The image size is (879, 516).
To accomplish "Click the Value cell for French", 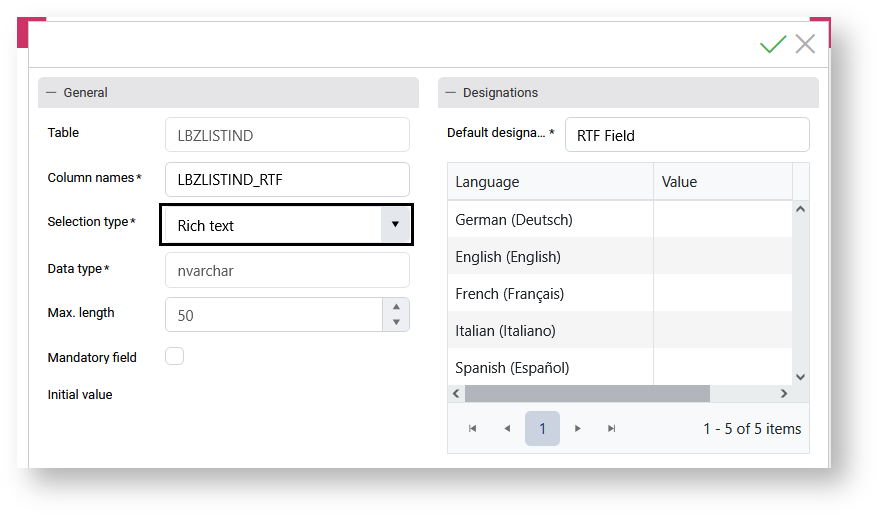I will point(723,293).
